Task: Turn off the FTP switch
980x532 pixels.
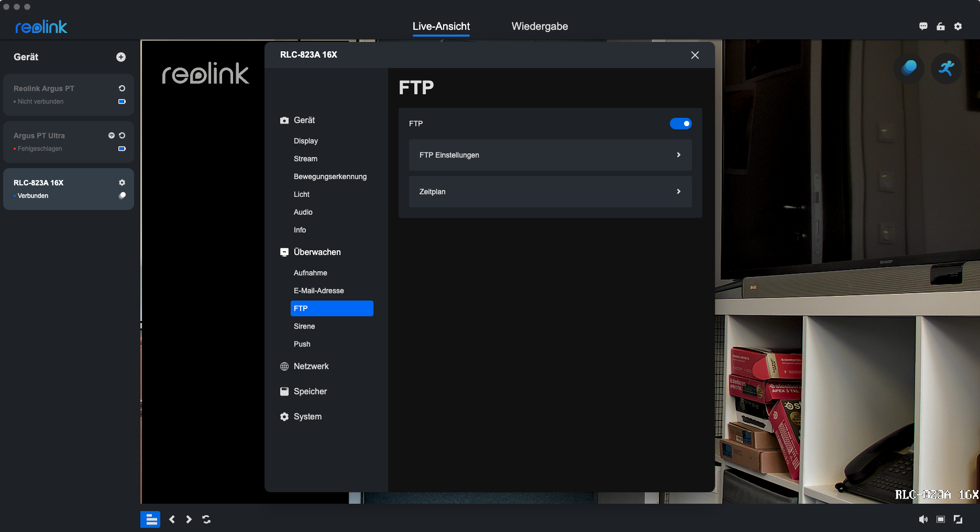Action: click(x=681, y=124)
